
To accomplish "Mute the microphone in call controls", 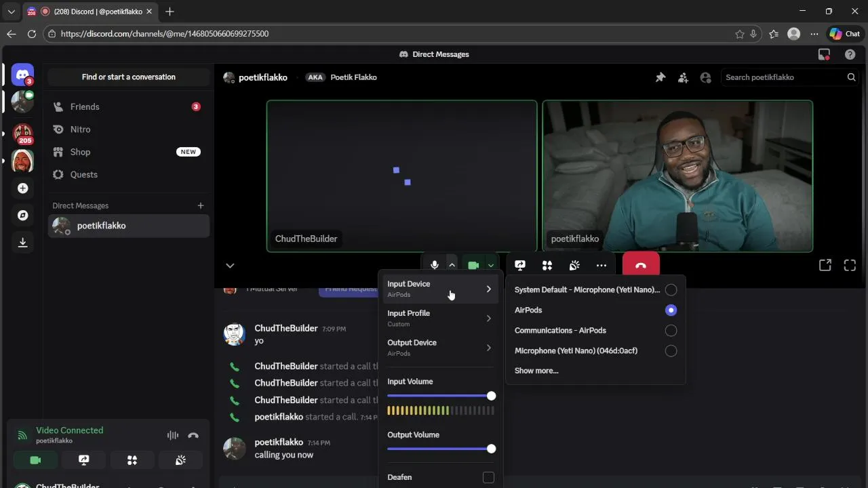I will point(435,266).
